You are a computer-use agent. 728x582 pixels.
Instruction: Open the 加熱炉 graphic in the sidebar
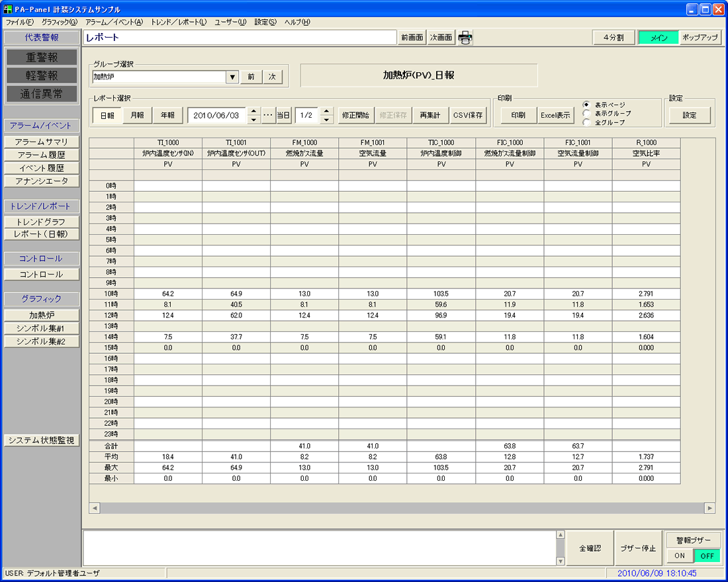pyautogui.click(x=42, y=315)
